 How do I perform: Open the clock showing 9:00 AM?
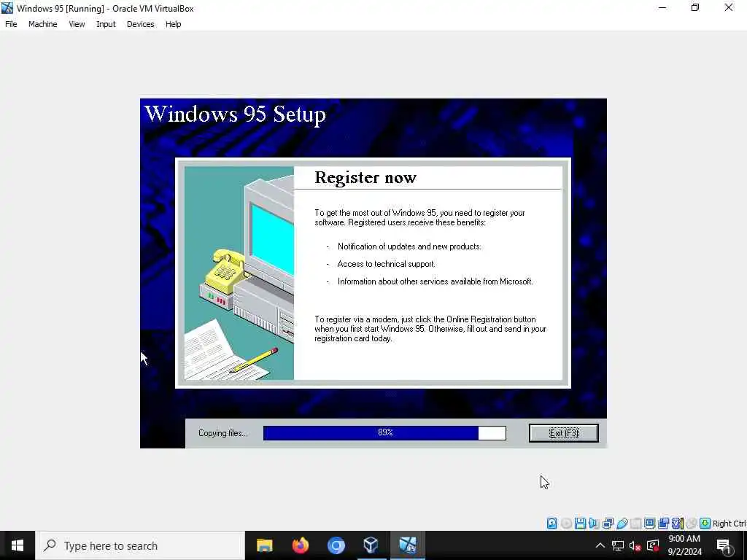pyautogui.click(x=684, y=545)
